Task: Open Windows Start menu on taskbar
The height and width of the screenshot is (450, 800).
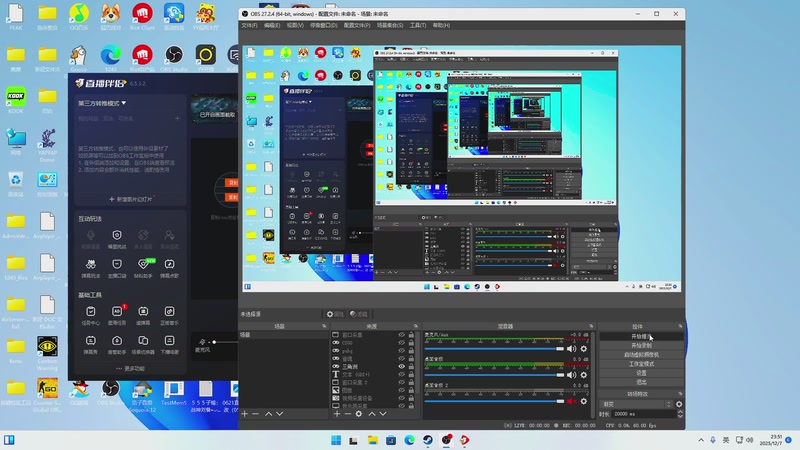Action: (x=336, y=440)
